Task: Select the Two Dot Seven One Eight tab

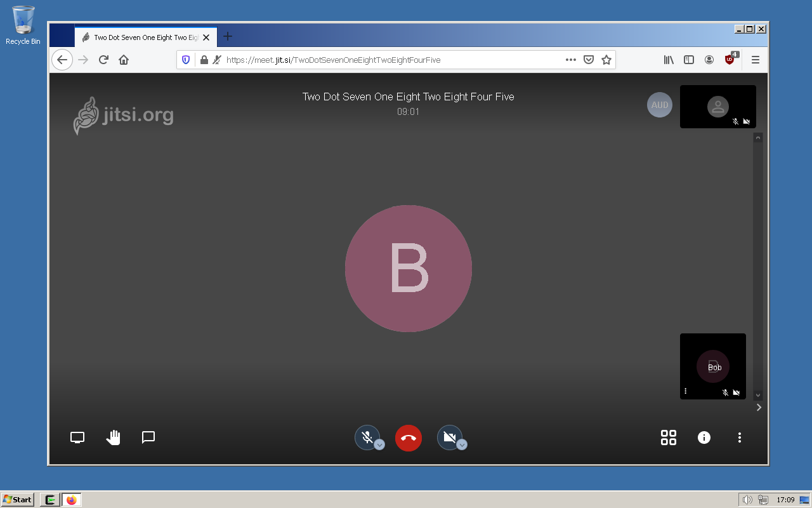Action: click(x=147, y=37)
